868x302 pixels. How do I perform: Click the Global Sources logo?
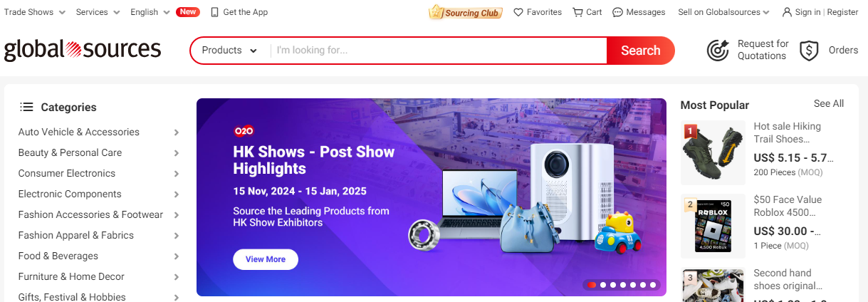pos(83,50)
